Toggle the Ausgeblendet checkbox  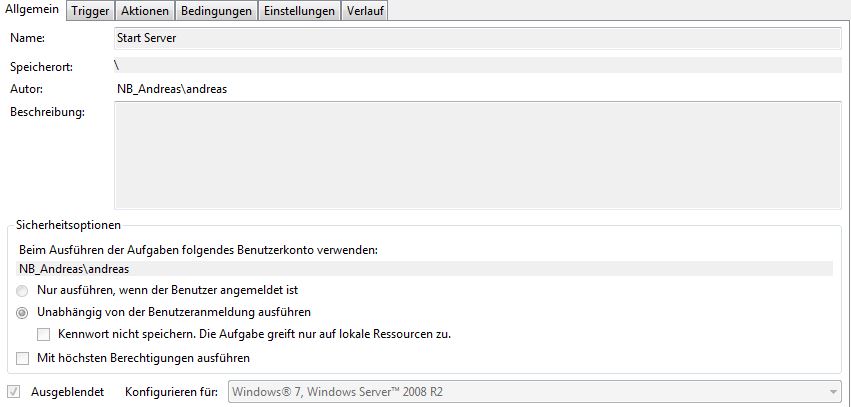[15, 392]
